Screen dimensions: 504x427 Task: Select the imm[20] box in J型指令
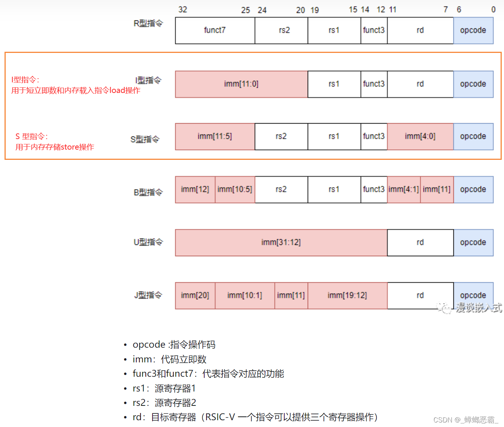(195, 295)
